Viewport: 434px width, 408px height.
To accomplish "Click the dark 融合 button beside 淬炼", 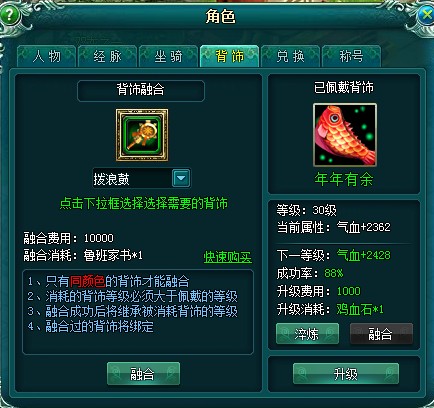I will (x=381, y=334).
